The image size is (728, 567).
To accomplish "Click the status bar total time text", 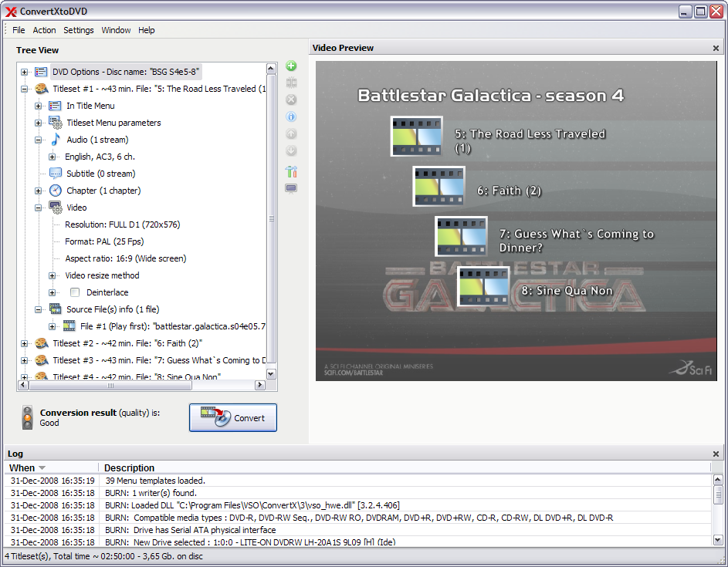I will (x=103, y=556).
